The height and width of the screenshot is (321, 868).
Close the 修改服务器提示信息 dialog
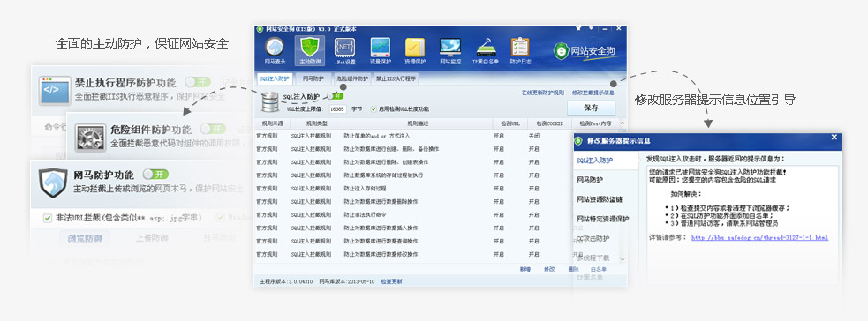(834, 138)
